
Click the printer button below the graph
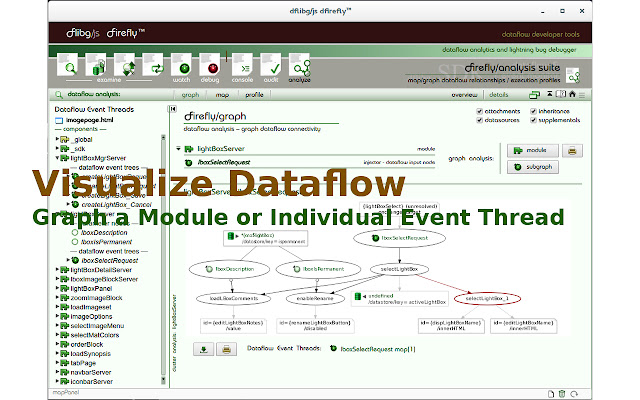coord(227,349)
